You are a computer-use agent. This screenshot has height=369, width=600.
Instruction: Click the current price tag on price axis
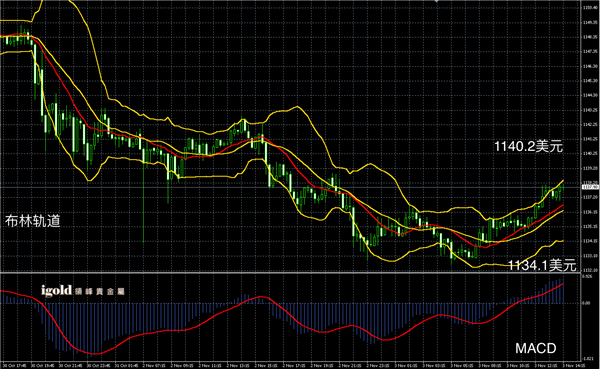[590, 187]
